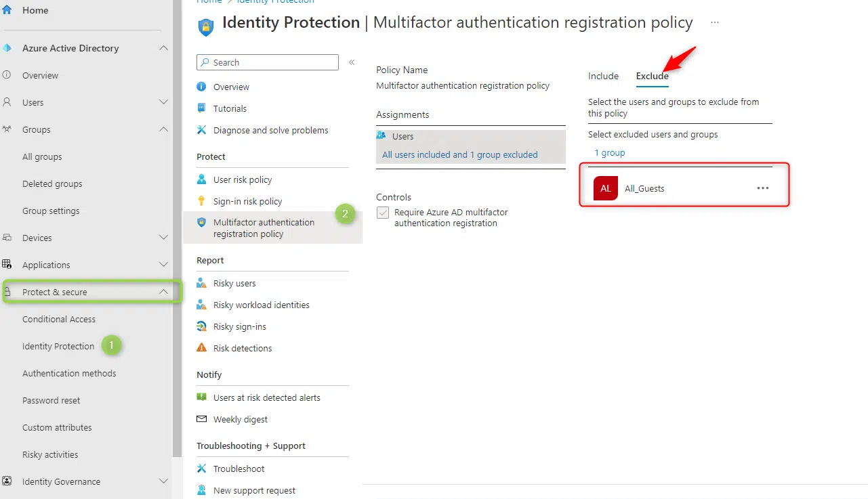Open Conditional Access in left nav
868x499 pixels.
[x=59, y=319]
